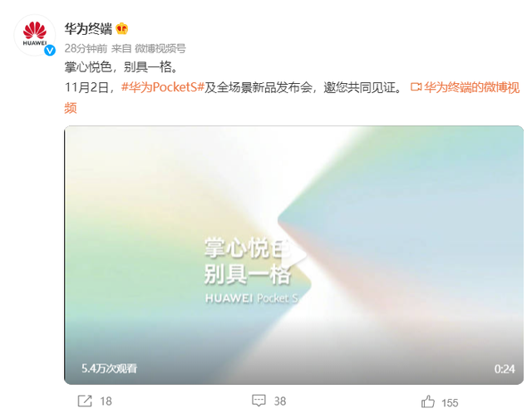Click the gold crown member icon
Viewport: 532px width, 418px height.
(122, 28)
